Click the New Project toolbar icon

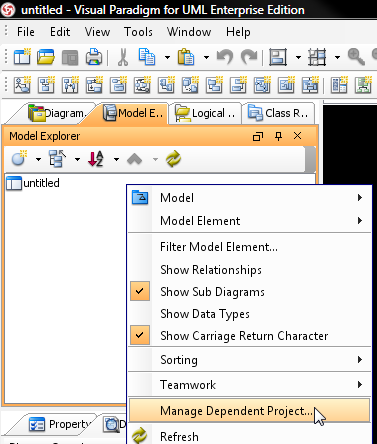click(x=22, y=57)
